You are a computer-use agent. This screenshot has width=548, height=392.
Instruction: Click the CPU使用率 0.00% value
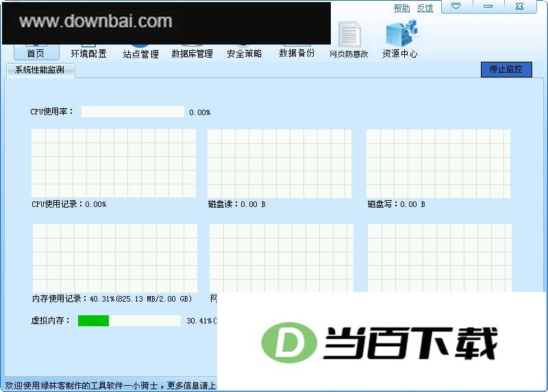pyautogui.click(x=200, y=112)
